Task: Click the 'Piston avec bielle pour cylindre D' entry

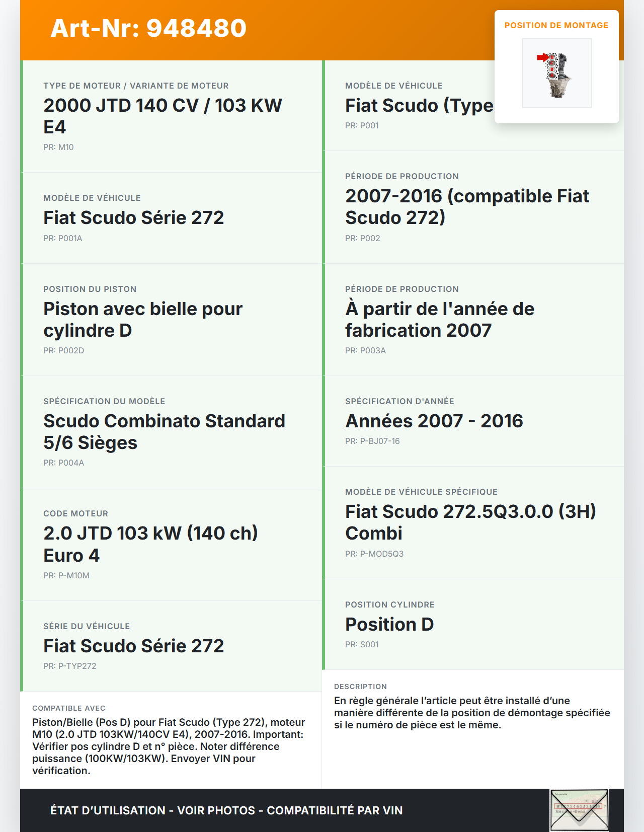Action: 143,320
